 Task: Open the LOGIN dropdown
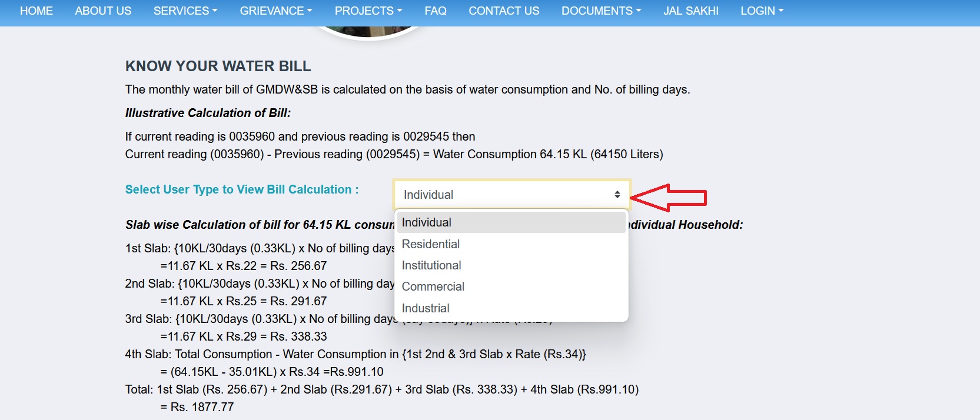click(762, 11)
